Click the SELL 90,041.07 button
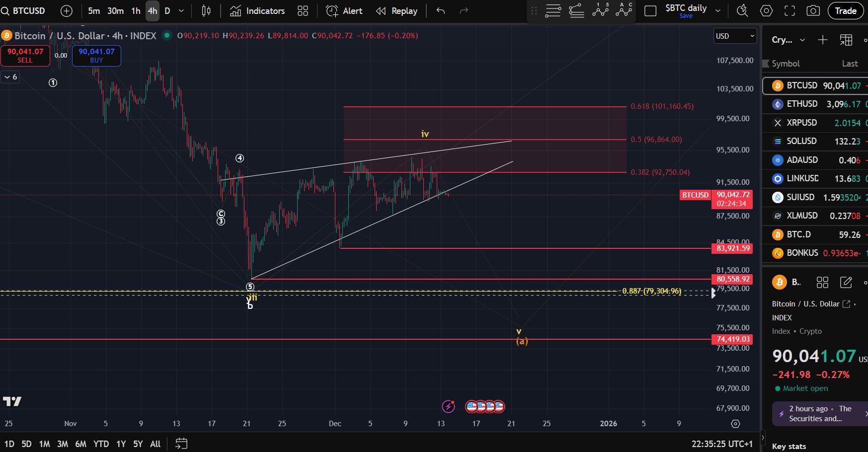 point(25,56)
